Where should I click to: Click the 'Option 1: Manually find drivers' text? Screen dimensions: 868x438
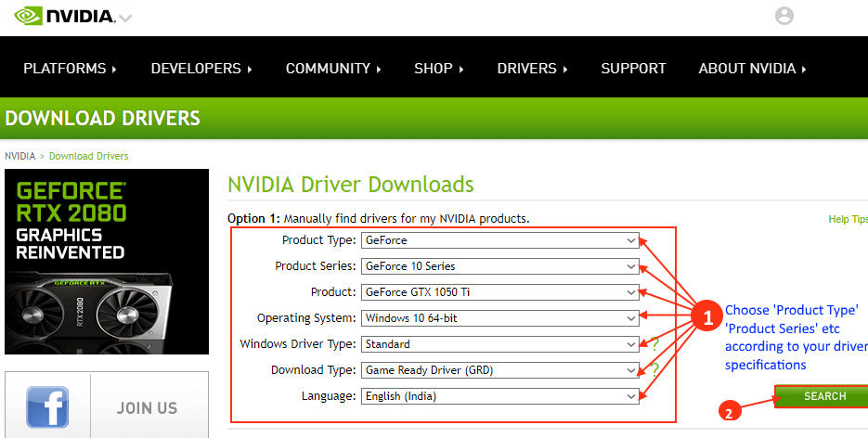click(x=379, y=218)
